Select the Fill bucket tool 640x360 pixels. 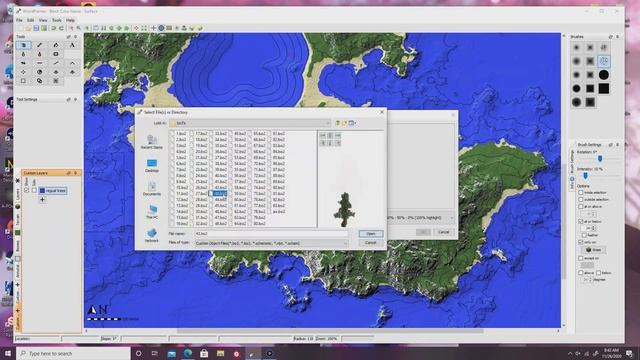tap(56, 45)
